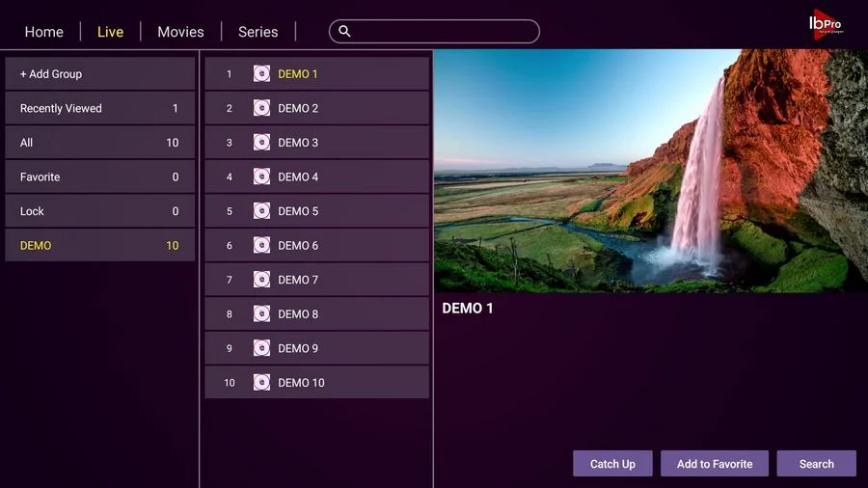Screen dimensions: 868x488
Task: Select channel name DEMO 4
Action: point(298,177)
